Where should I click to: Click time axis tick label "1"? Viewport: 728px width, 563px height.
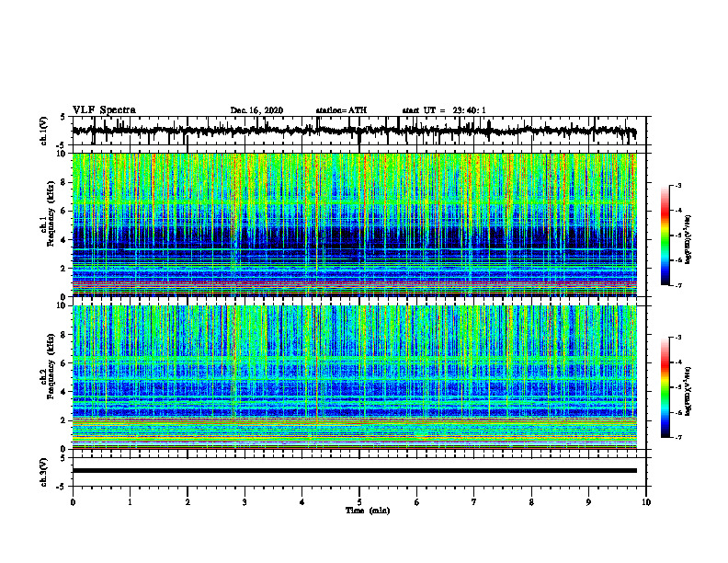pyautogui.click(x=130, y=501)
